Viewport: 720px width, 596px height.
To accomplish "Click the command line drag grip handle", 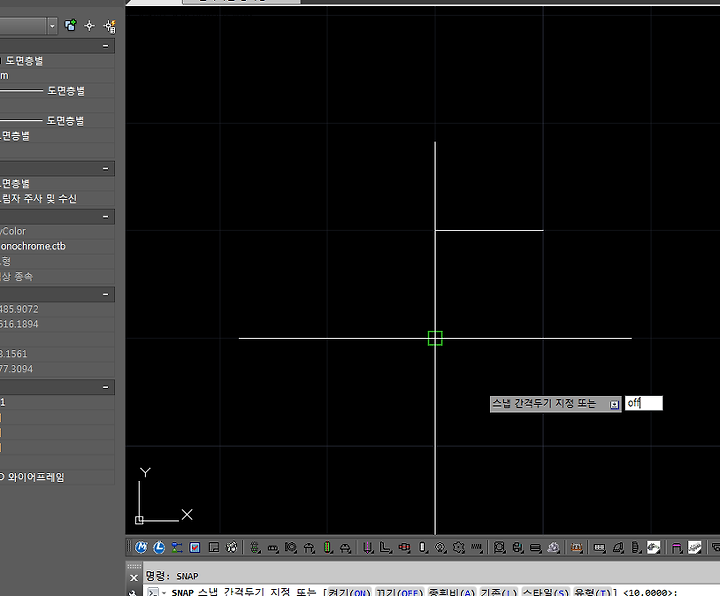I will tap(134, 566).
